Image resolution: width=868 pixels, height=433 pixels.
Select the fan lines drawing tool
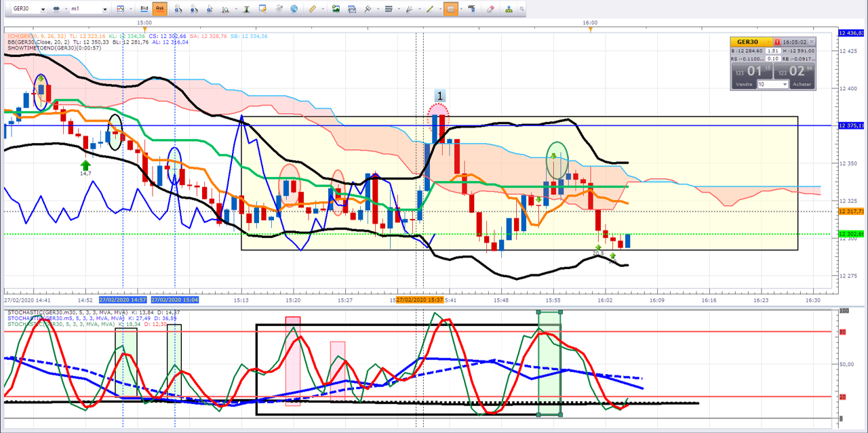[409, 9]
